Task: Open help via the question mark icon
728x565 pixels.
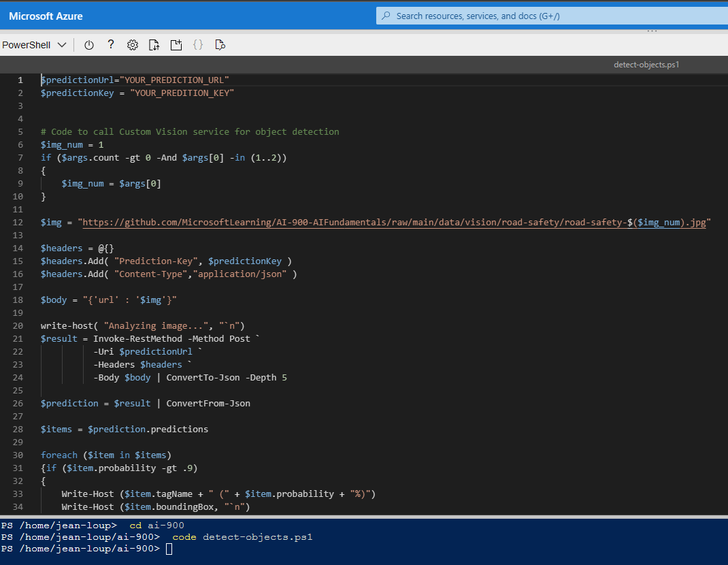Action: click(110, 45)
